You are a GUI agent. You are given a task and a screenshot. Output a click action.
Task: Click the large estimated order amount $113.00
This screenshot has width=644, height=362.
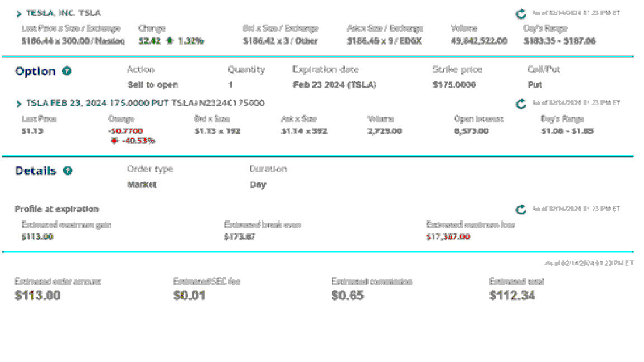pyautogui.click(x=37, y=296)
